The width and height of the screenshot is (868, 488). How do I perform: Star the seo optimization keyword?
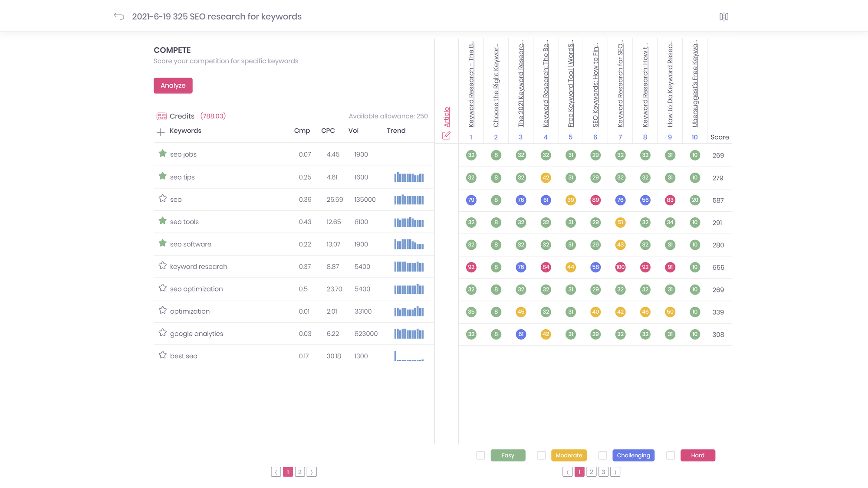tap(162, 288)
